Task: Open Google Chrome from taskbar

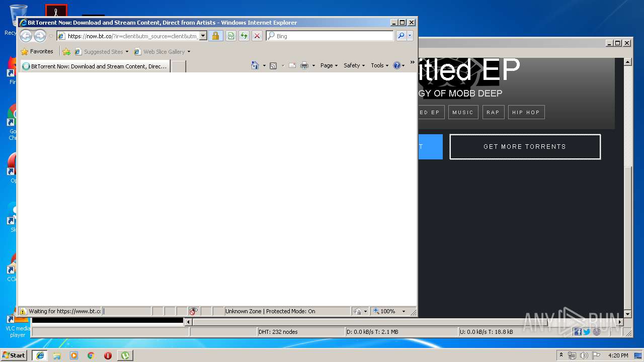Action: point(91,355)
